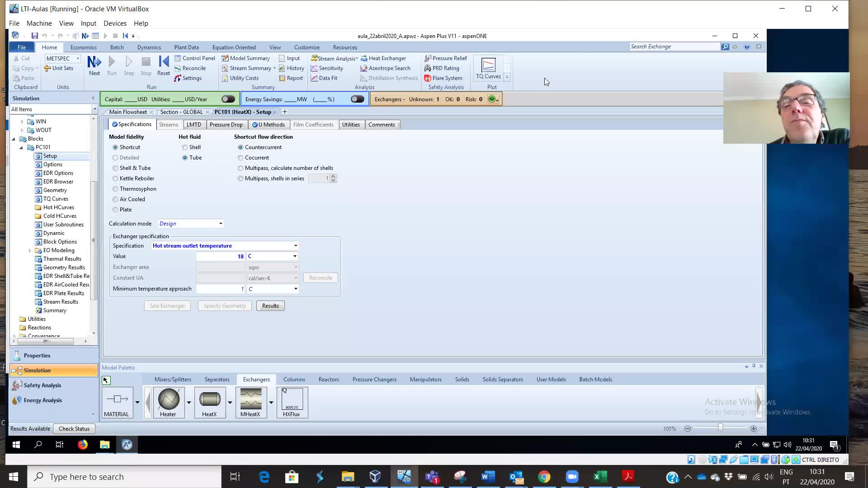Switch to the LMTD tab

tap(193, 125)
